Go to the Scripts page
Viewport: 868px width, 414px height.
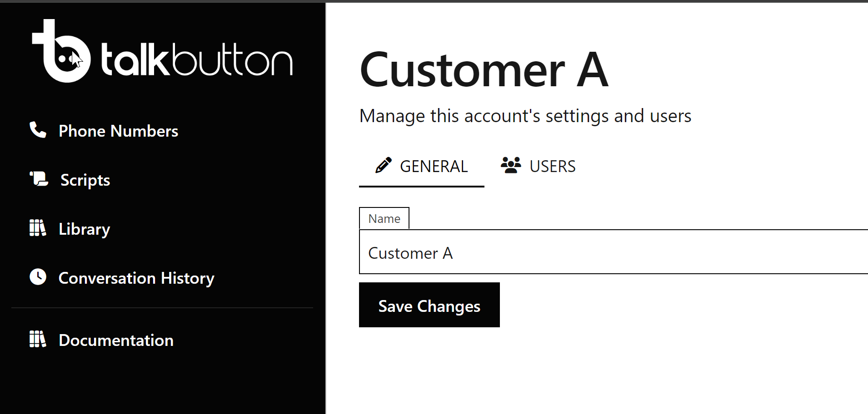[85, 180]
